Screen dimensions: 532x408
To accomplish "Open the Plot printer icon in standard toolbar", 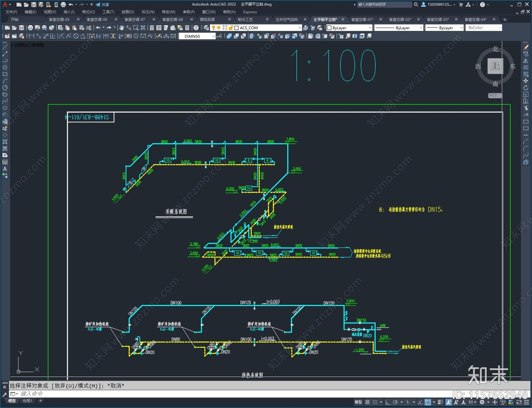I will tap(30, 28).
